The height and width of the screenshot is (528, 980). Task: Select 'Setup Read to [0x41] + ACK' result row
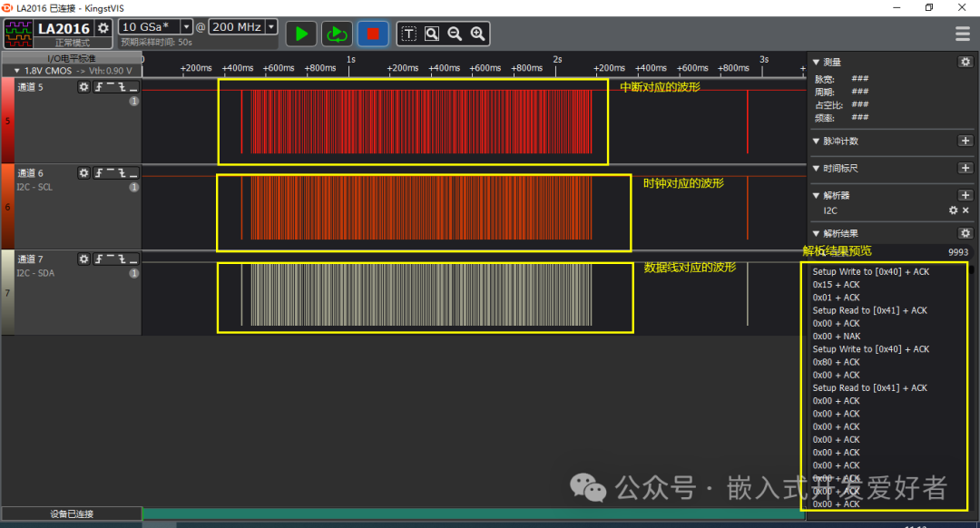tap(869, 310)
